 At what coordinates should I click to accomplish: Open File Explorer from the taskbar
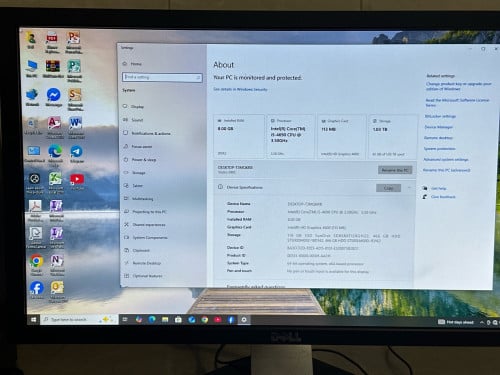[165, 319]
